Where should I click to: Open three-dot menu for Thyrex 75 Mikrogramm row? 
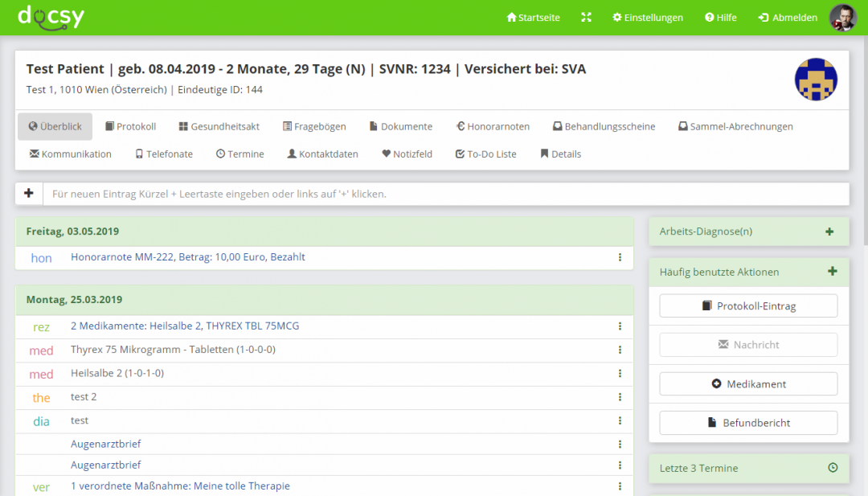[620, 350]
